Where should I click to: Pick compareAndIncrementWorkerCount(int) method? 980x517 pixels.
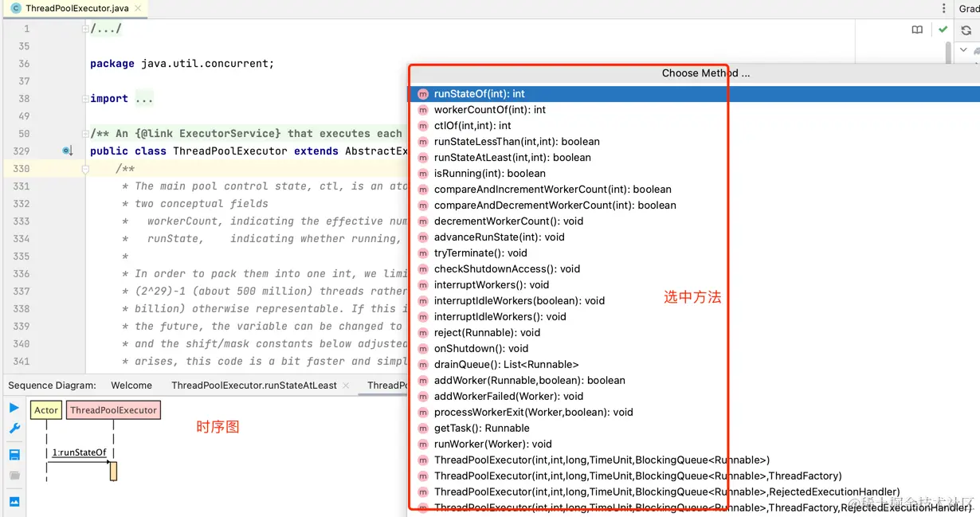tap(695, 190)
